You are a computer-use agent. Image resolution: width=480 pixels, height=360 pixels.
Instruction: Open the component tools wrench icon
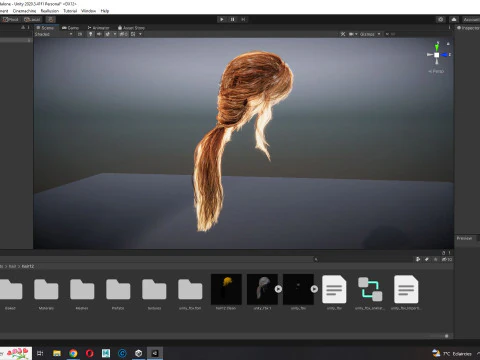(x=343, y=34)
